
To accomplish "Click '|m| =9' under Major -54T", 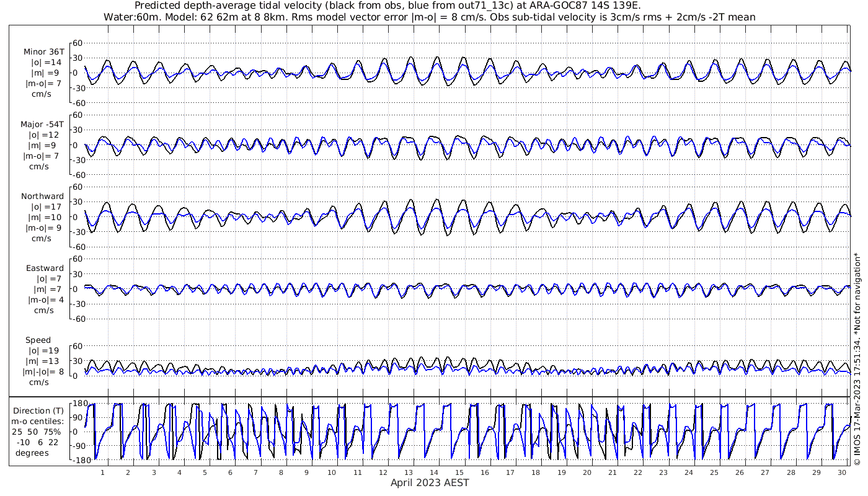I will point(45,145).
